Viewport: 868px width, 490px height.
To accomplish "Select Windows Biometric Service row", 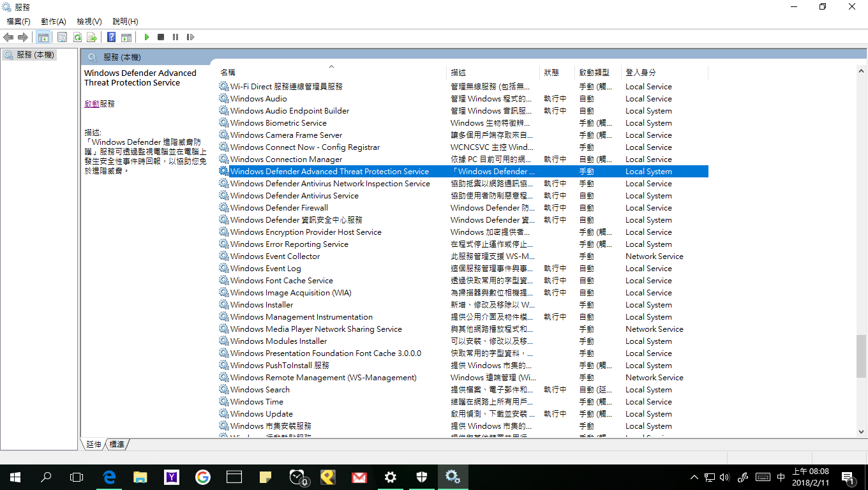I will pos(463,122).
